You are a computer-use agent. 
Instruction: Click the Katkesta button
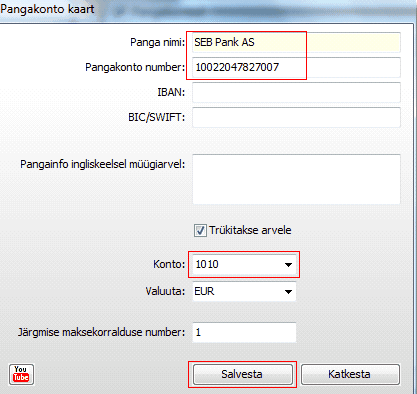[x=350, y=374]
